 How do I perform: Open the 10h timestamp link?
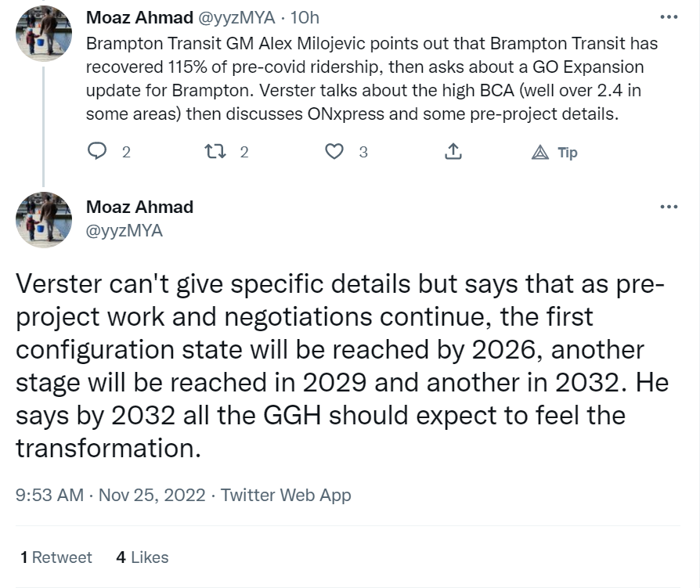[305, 18]
